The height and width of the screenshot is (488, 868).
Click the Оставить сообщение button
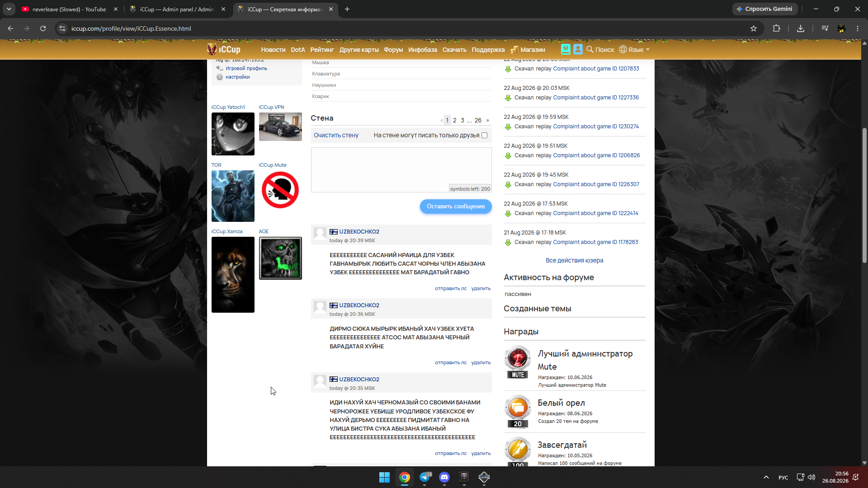(456, 206)
